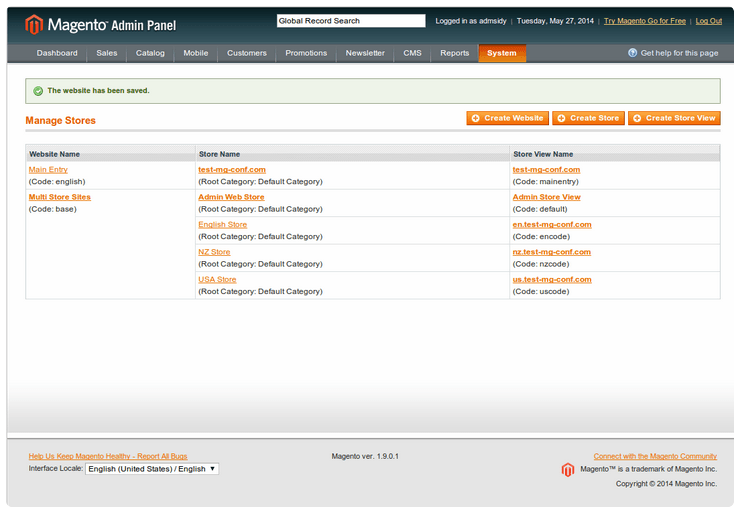Focus the Global Record Search field
The image size is (741, 513).
[x=351, y=21]
